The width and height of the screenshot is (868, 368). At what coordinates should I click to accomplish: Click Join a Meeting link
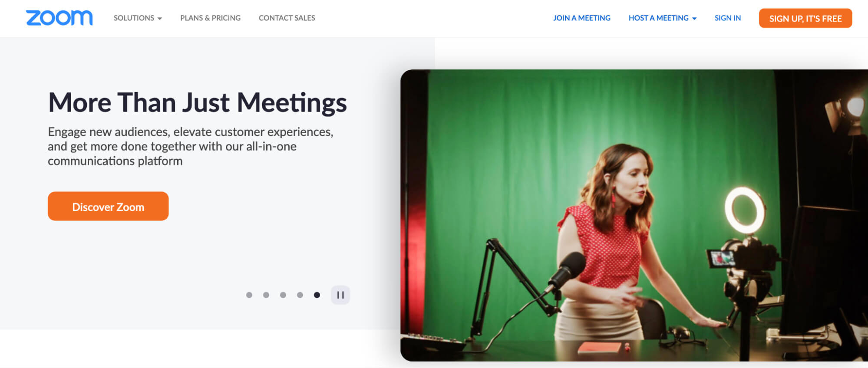pos(582,18)
